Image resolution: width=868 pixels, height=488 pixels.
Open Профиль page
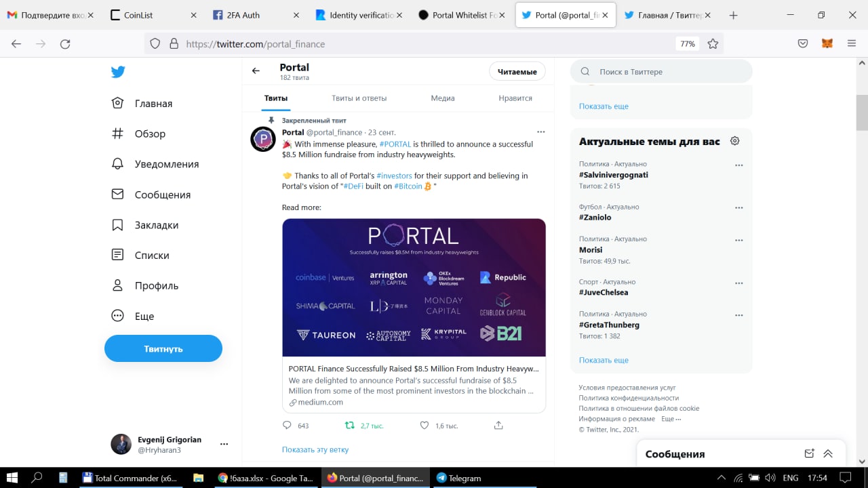144,285
